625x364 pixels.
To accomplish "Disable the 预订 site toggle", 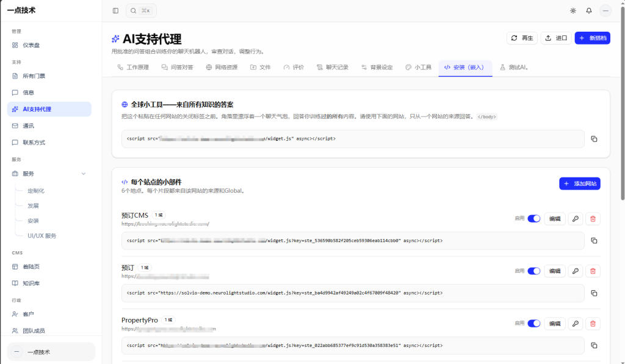I will 533,271.
